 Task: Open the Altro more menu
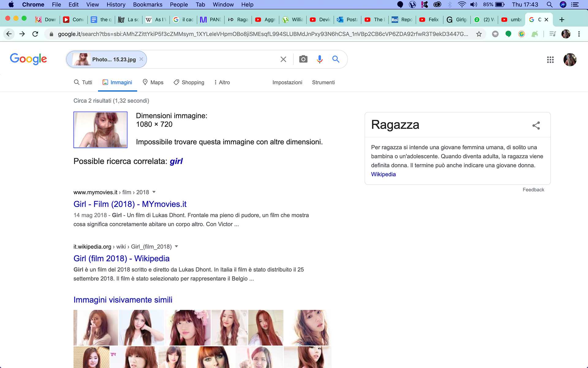pos(222,82)
